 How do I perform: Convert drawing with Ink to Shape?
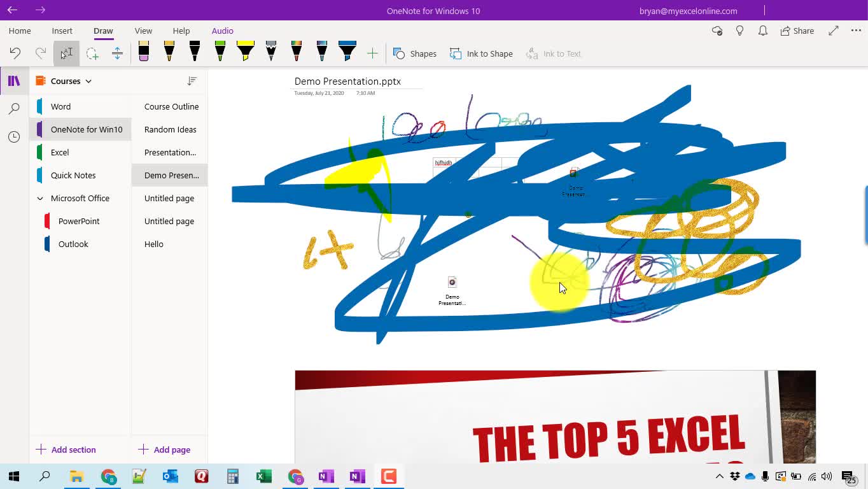coord(481,54)
